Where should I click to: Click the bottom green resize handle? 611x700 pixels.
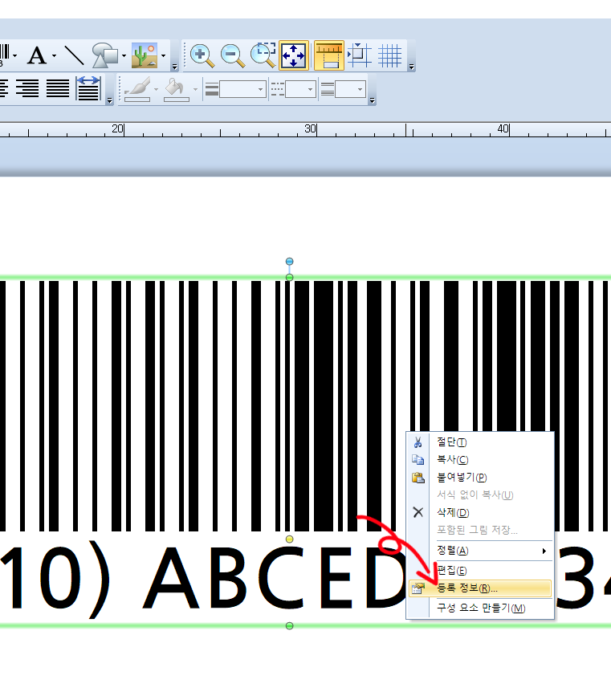289,626
